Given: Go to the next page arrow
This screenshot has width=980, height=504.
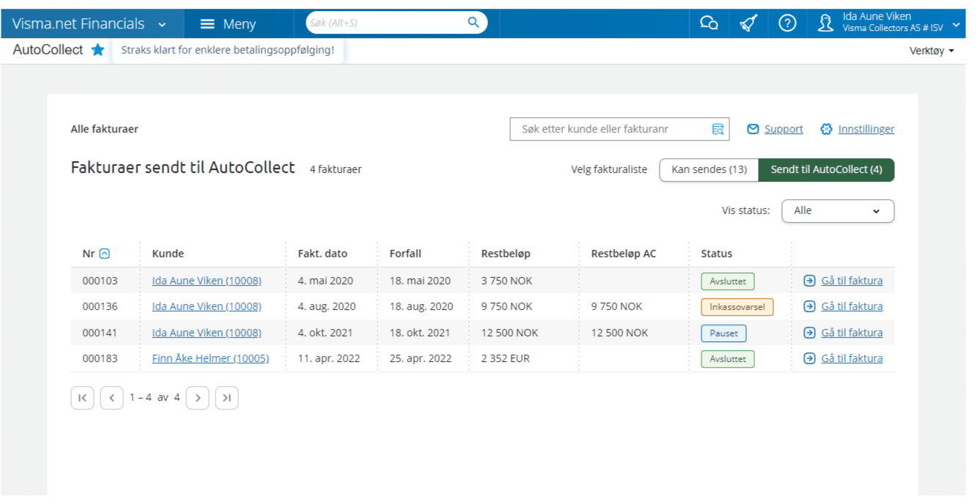Looking at the screenshot, I should pyautogui.click(x=198, y=398).
